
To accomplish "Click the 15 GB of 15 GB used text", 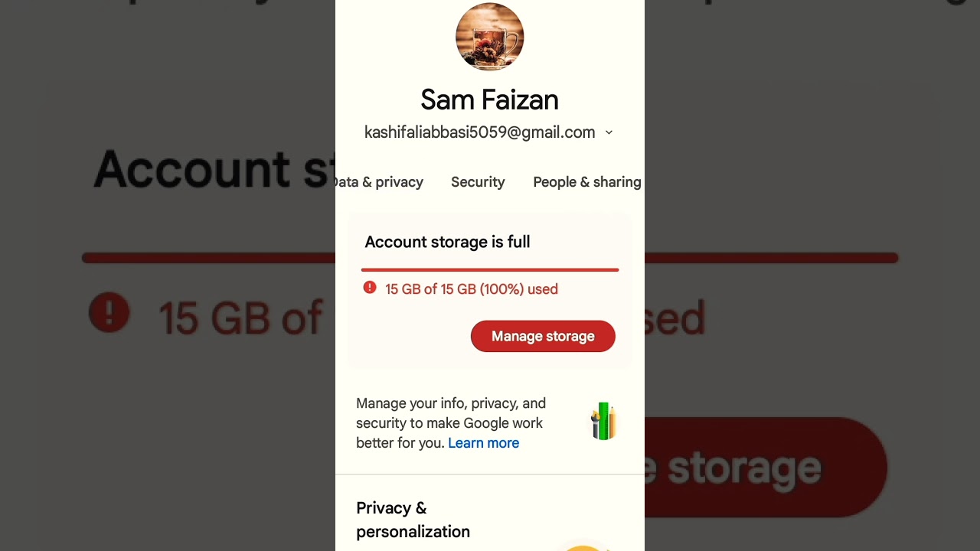I will click(472, 289).
